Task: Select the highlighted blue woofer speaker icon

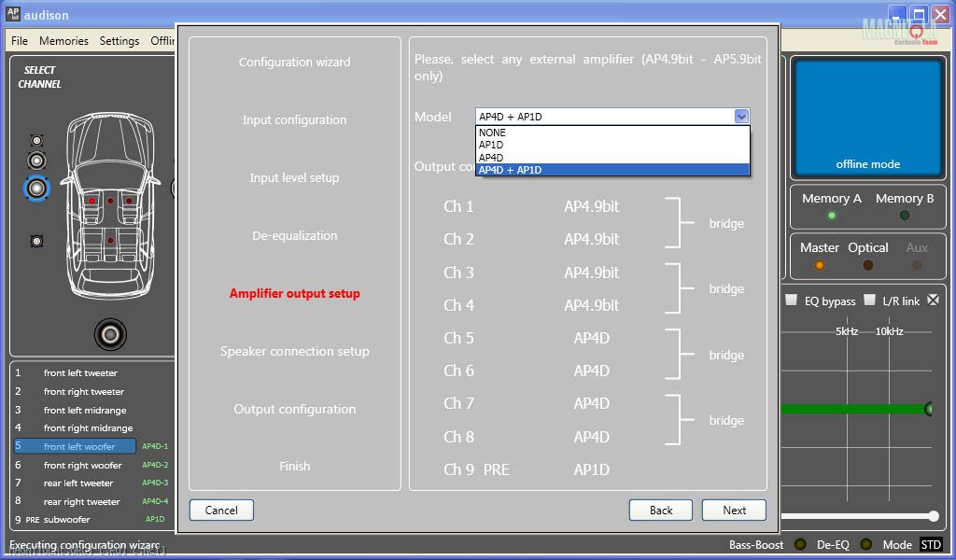Action: [x=36, y=189]
